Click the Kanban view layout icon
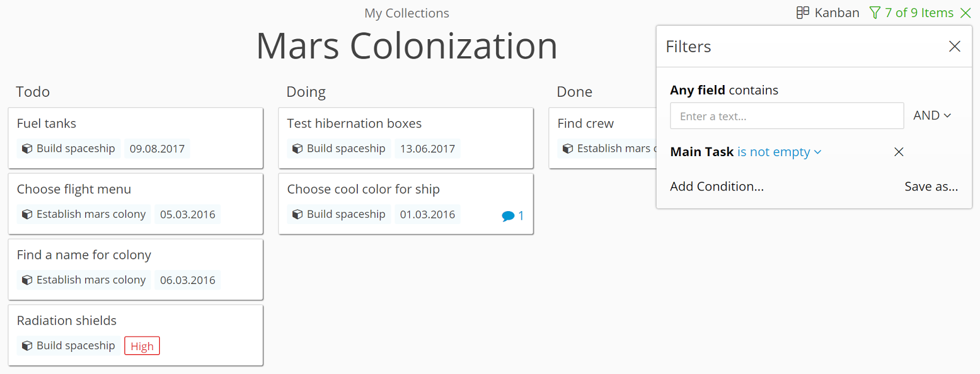The width and height of the screenshot is (980, 374). point(802,12)
